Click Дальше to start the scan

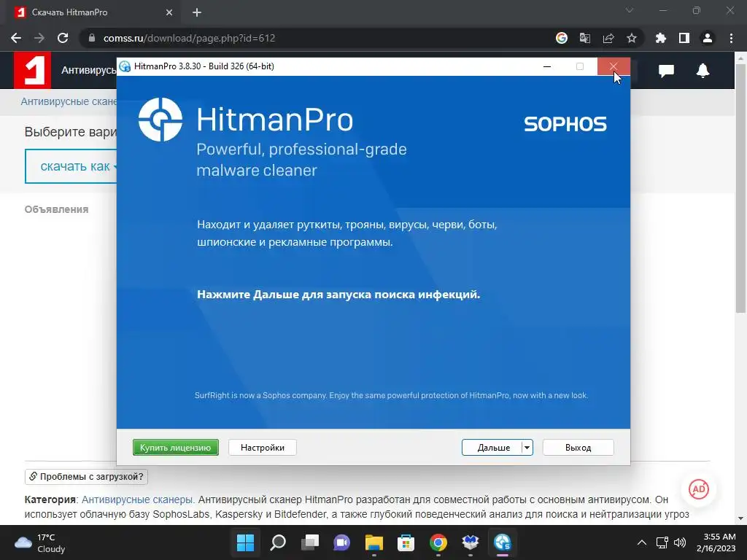tap(492, 447)
